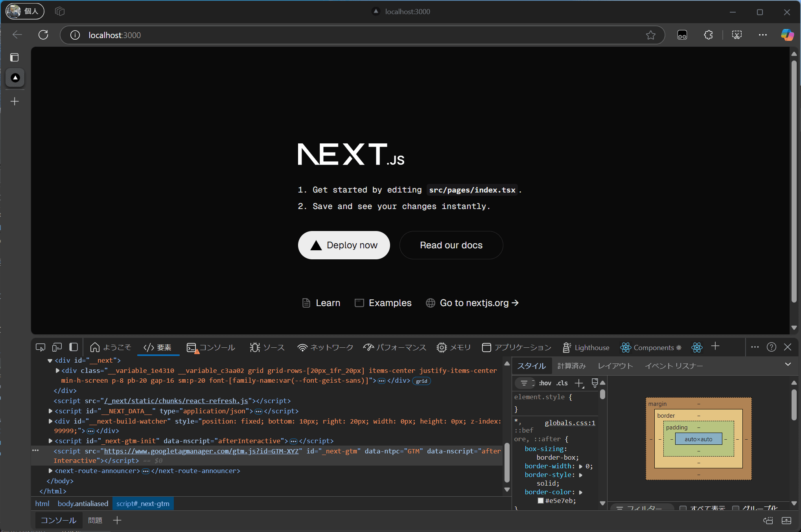801x532 pixels.
Task: Click the Deploy now button
Action: tap(344, 245)
